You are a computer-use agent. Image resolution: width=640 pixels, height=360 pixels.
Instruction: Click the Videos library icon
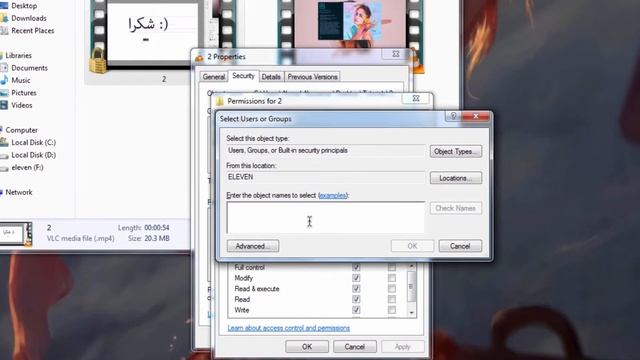tap(4, 105)
